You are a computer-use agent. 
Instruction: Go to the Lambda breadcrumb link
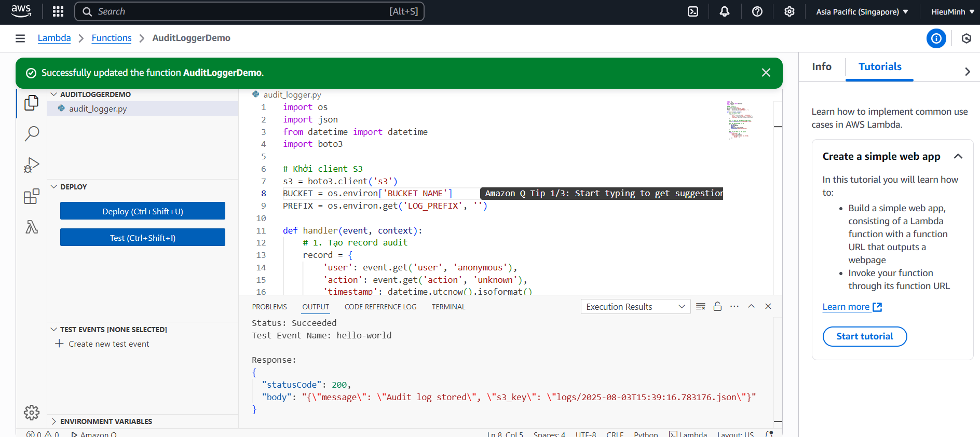(x=54, y=38)
